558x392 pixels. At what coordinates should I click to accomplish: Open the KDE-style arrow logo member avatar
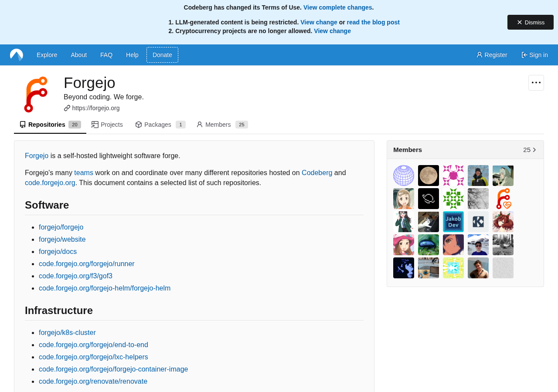click(478, 222)
